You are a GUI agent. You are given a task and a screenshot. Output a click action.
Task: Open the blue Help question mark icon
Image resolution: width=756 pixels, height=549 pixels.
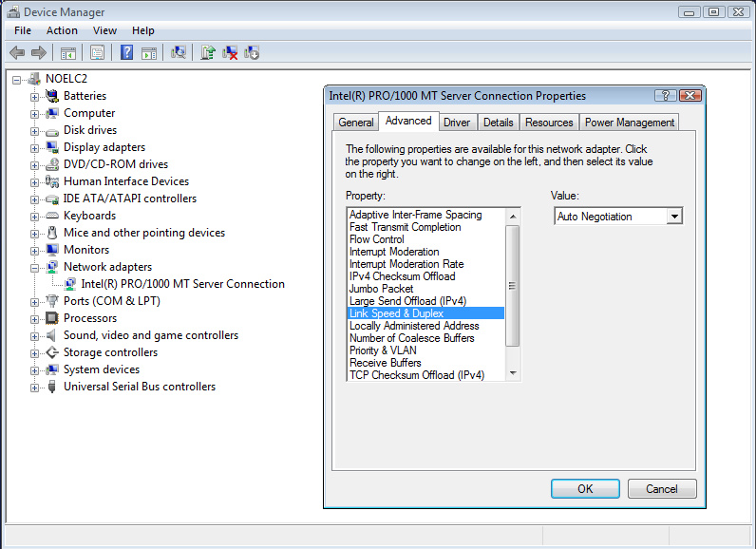[126, 52]
